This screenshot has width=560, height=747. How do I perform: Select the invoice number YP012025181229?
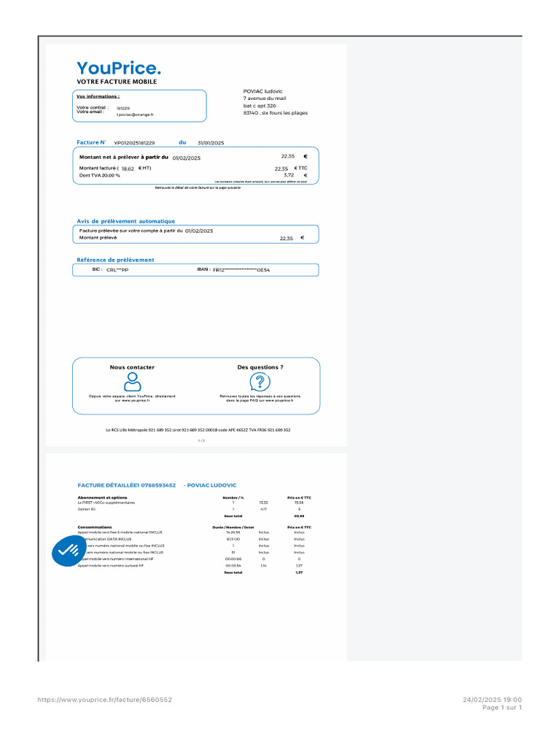[x=134, y=143]
